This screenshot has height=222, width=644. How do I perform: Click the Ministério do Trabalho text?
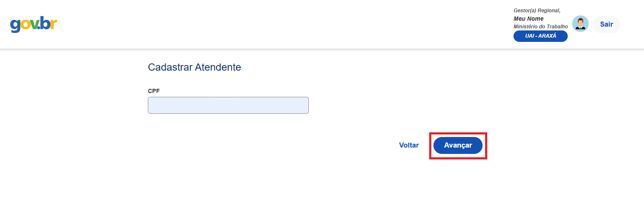click(541, 27)
